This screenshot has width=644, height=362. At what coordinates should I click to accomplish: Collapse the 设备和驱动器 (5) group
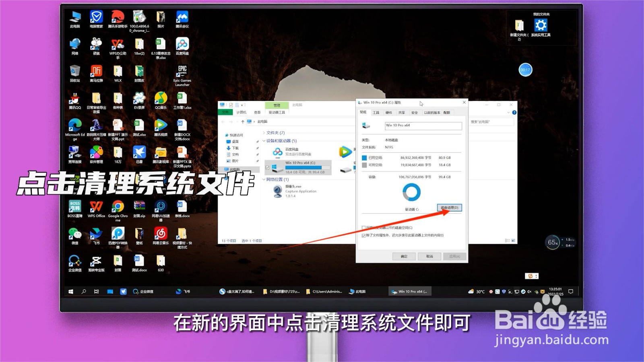click(x=264, y=141)
